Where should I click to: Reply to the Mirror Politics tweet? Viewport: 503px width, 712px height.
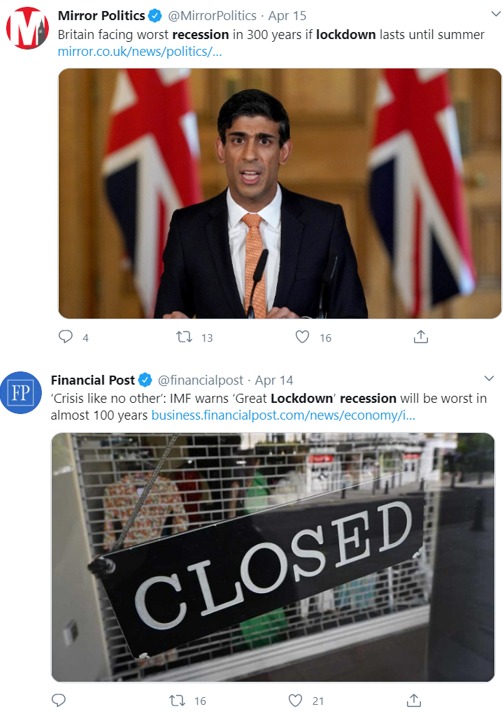[66, 336]
